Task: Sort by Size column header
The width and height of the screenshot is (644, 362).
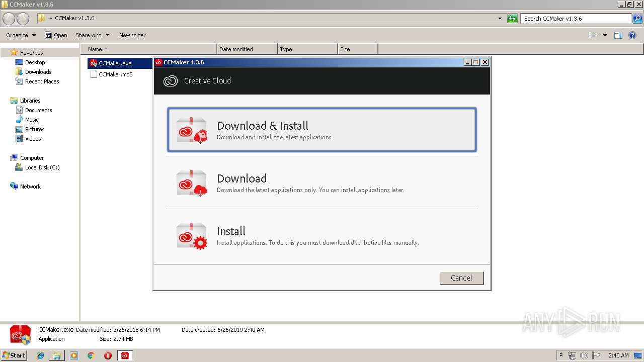Action: tap(358, 49)
